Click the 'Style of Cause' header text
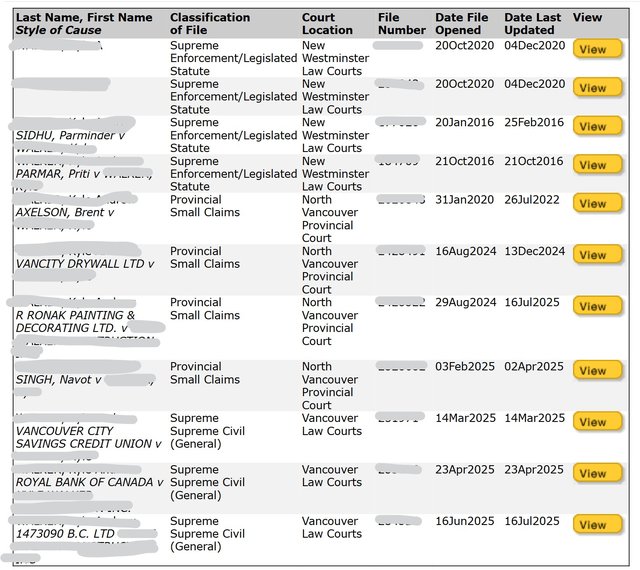640x570 pixels. point(58,30)
